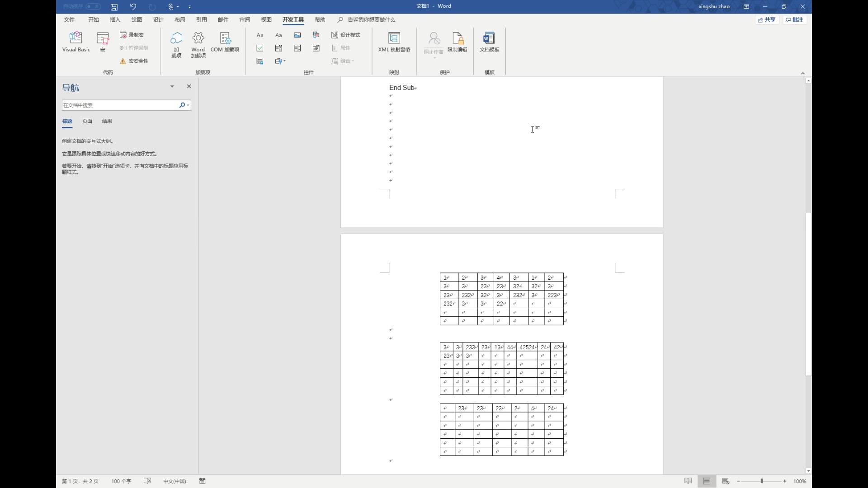Save the document with the floppy icon
The width and height of the screenshot is (868, 488).
pos(114,7)
